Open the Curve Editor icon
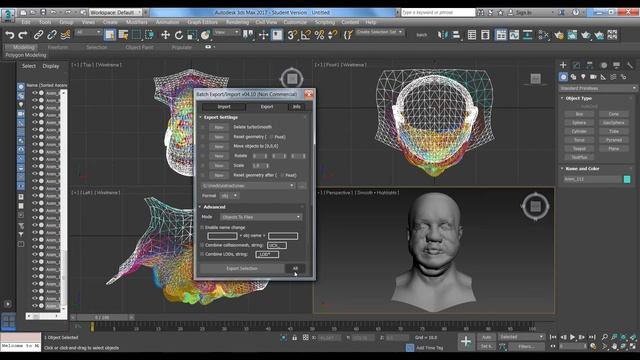 click(514, 35)
